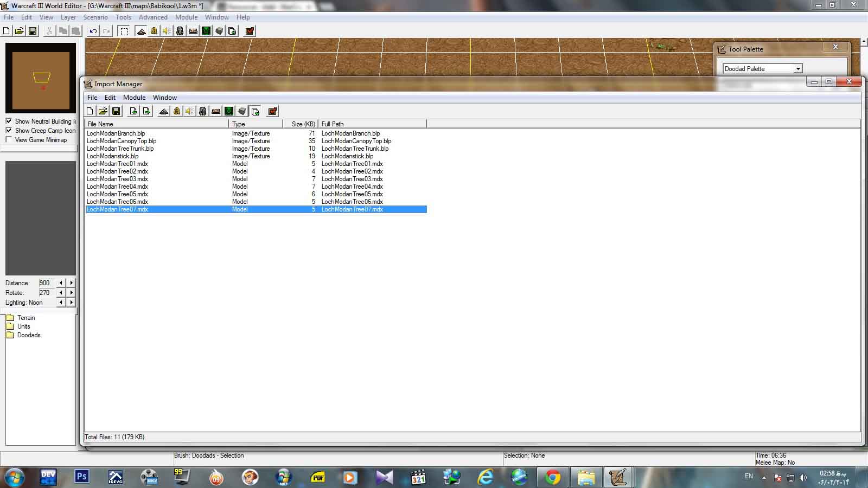Sort list by File Name column header
868x488 pixels.
pos(157,124)
